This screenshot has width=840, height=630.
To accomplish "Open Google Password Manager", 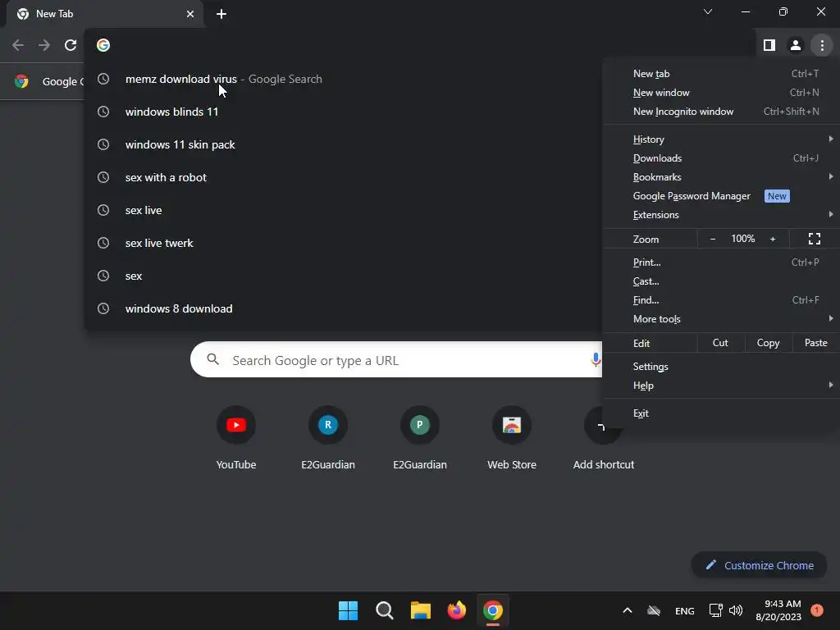I will [x=721, y=196].
